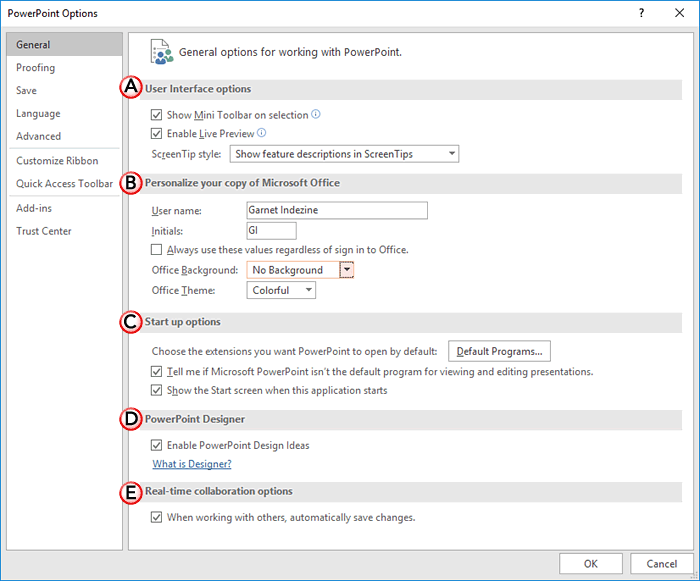Image resolution: width=700 pixels, height=581 pixels.
Task: Check Always use these values regardless of sign in
Action: (x=156, y=250)
